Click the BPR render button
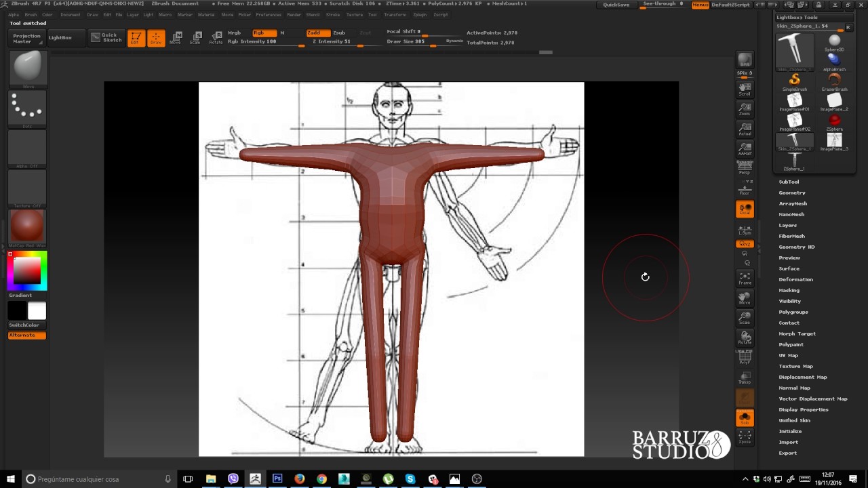Image resolution: width=868 pixels, height=488 pixels. [x=745, y=60]
